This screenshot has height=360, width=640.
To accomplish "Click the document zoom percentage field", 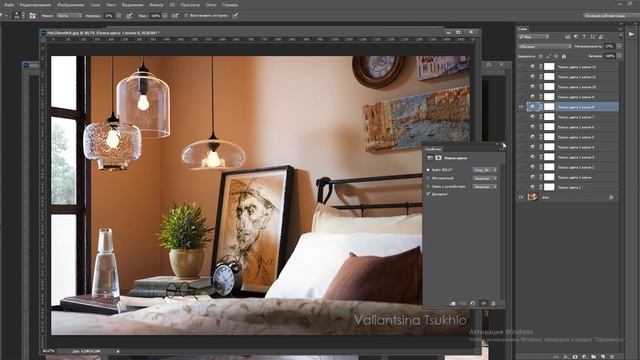I will [49, 351].
